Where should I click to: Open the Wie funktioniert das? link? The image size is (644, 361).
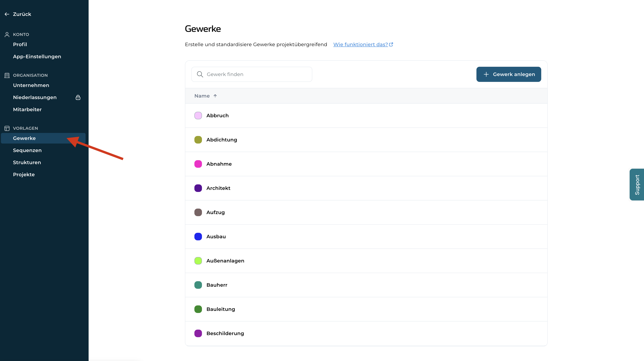point(360,44)
